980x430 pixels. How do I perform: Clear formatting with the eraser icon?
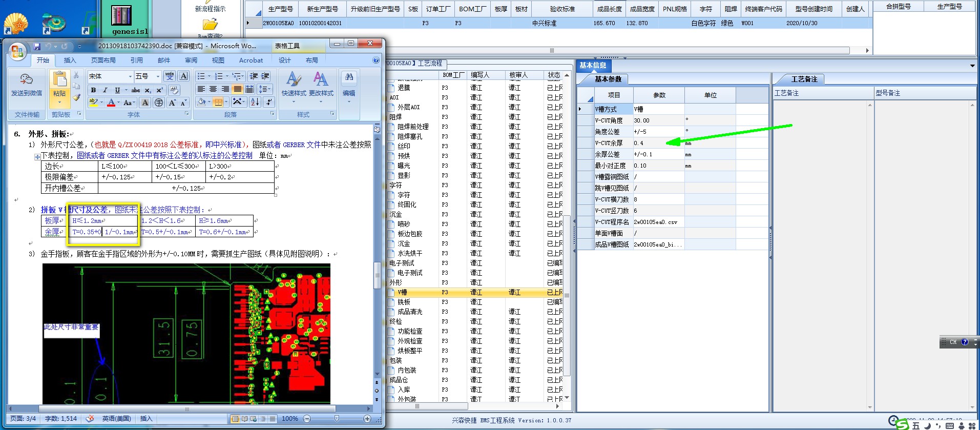coord(174,90)
